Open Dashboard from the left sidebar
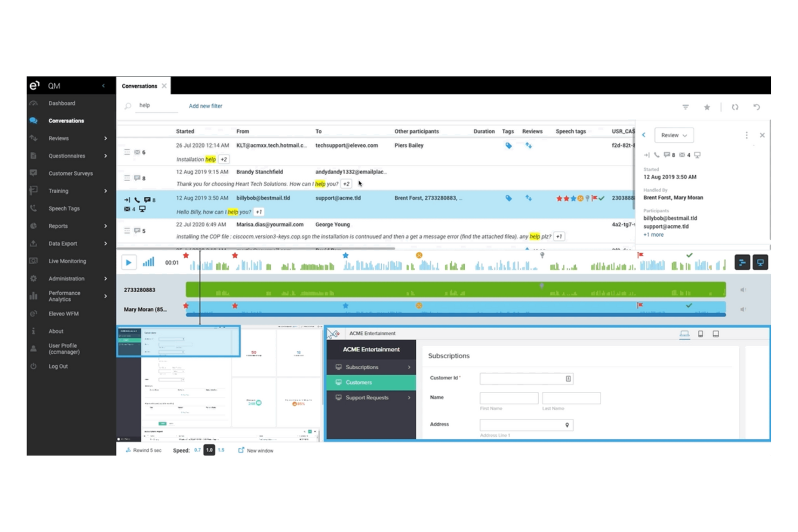Screen dimensions: 798x532 (x=62, y=103)
